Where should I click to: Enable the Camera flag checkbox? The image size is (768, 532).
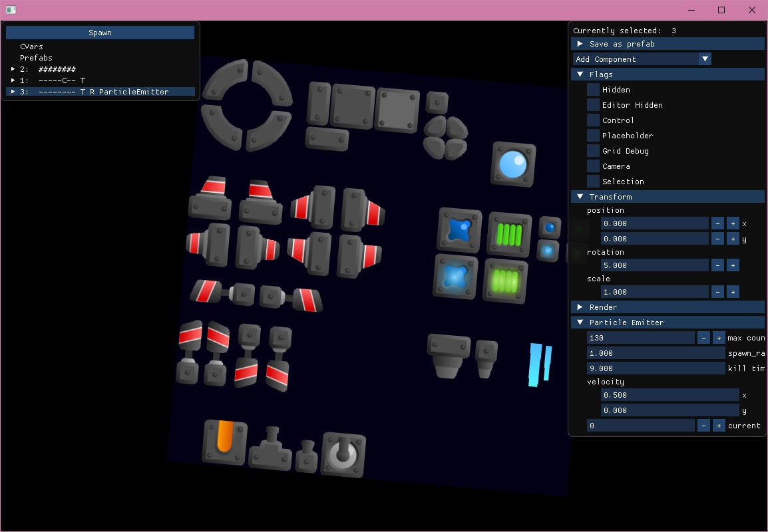pos(593,166)
